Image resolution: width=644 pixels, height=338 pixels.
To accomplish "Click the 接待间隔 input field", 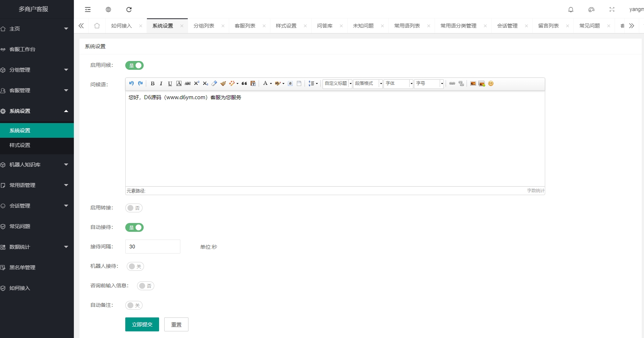I will tap(153, 247).
